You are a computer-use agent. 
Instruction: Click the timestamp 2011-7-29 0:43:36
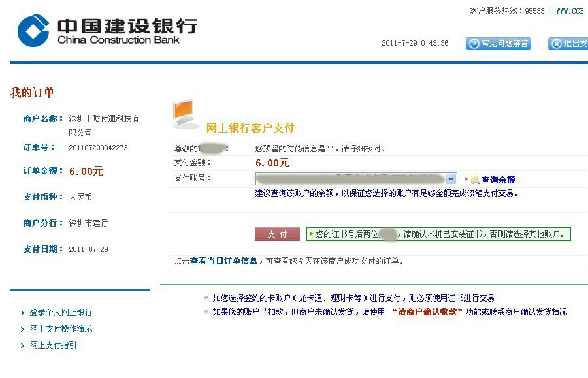click(x=415, y=43)
